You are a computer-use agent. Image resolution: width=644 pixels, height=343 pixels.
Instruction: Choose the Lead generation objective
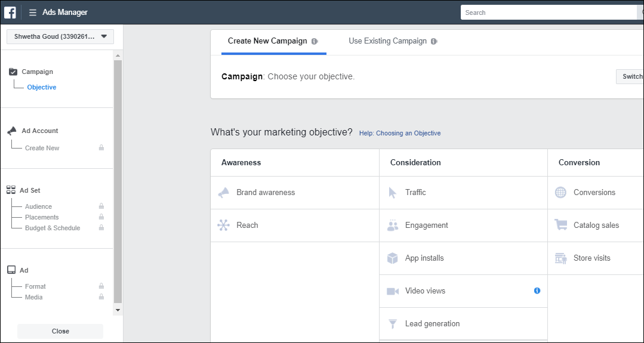coord(432,324)
